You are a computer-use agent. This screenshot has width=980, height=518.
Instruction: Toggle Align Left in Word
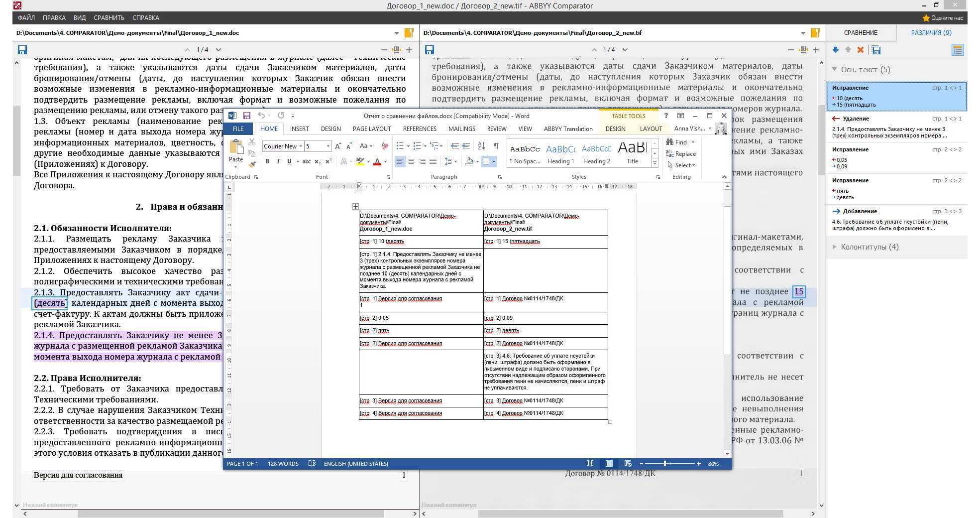pyautogui.click(x=400, y=161)
